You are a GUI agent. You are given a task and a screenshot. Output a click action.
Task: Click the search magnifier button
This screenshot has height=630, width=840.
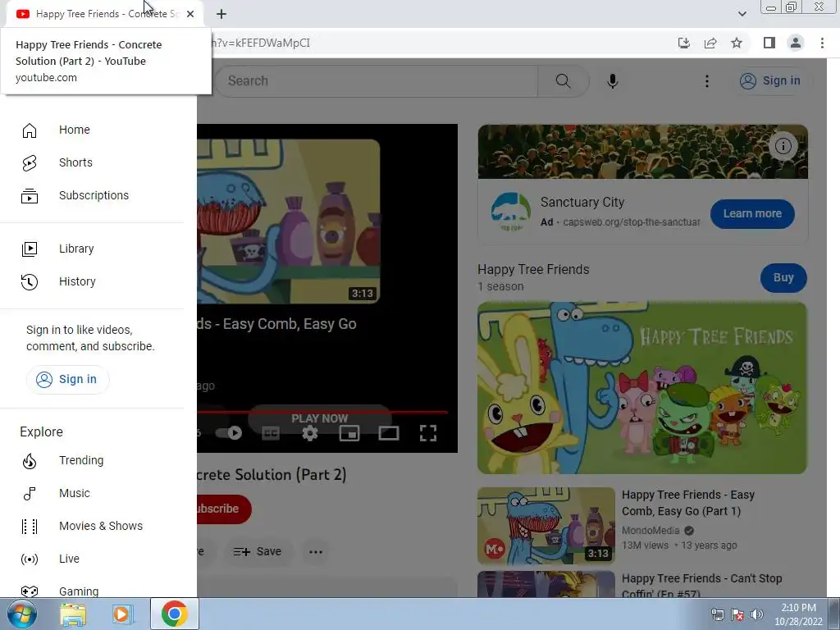point(563,81)
